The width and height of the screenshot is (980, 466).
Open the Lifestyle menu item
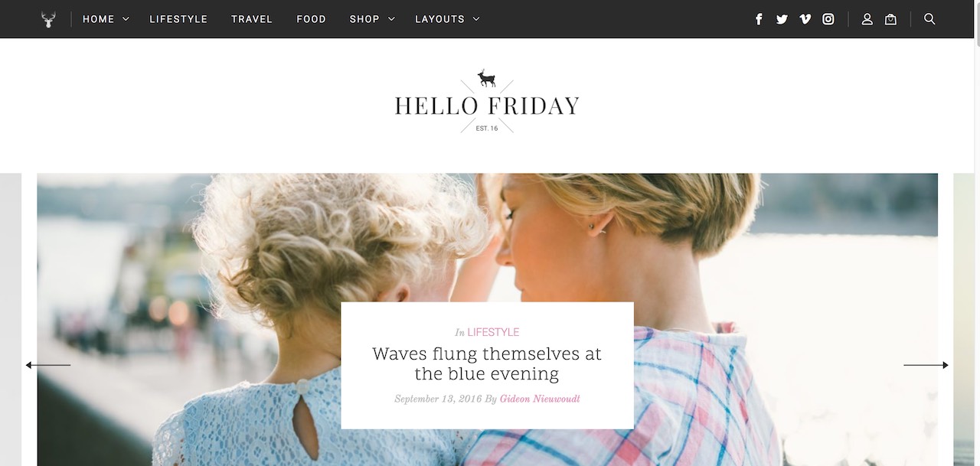coord(178,19)
